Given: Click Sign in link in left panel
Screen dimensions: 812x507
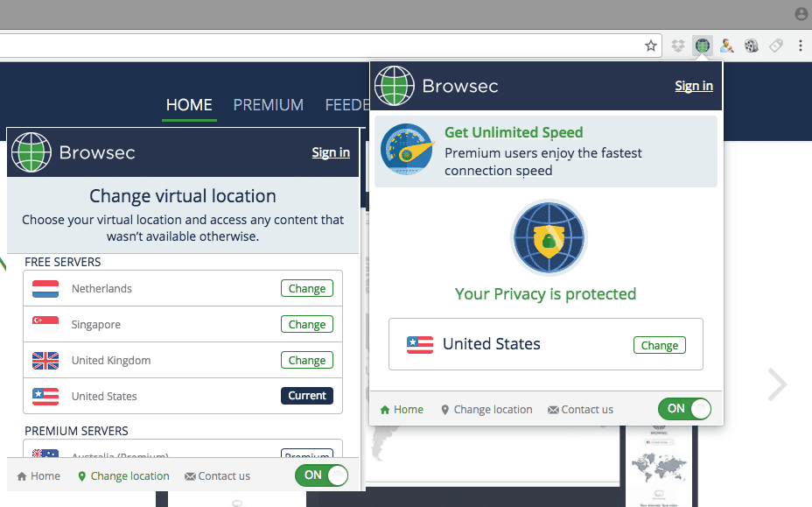Looking at the screenshot, I should click(331, 152).
